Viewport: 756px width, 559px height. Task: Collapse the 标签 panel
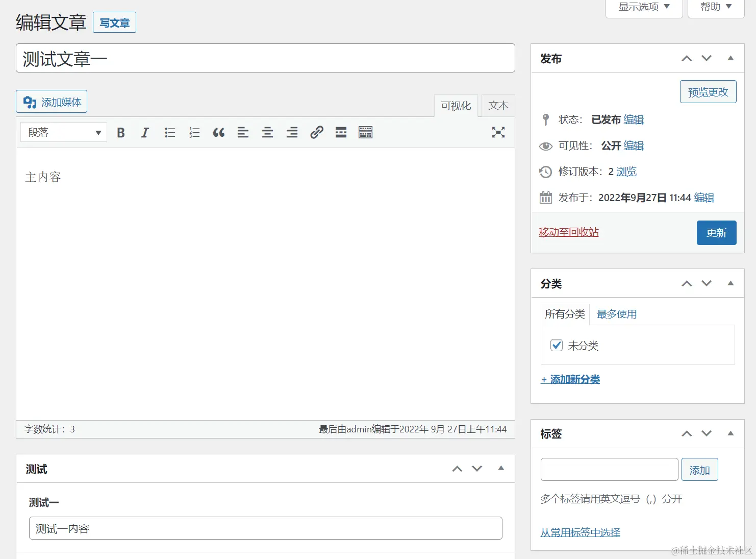point(730,434)
